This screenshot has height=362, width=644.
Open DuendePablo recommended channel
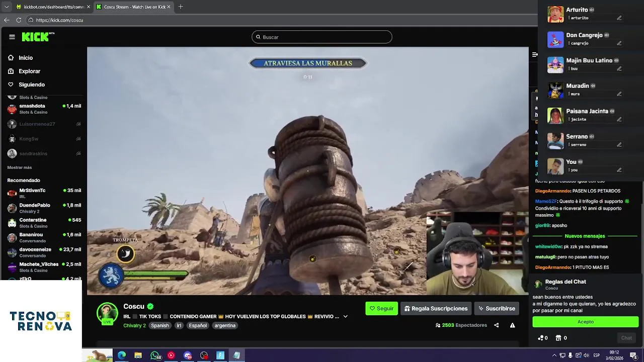click(x=44, y=208)
